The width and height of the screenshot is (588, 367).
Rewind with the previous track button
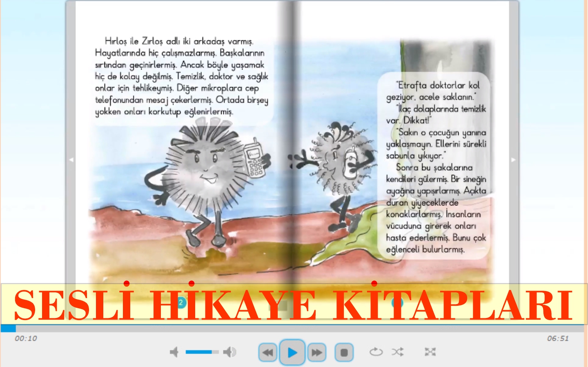coord(268,352)
